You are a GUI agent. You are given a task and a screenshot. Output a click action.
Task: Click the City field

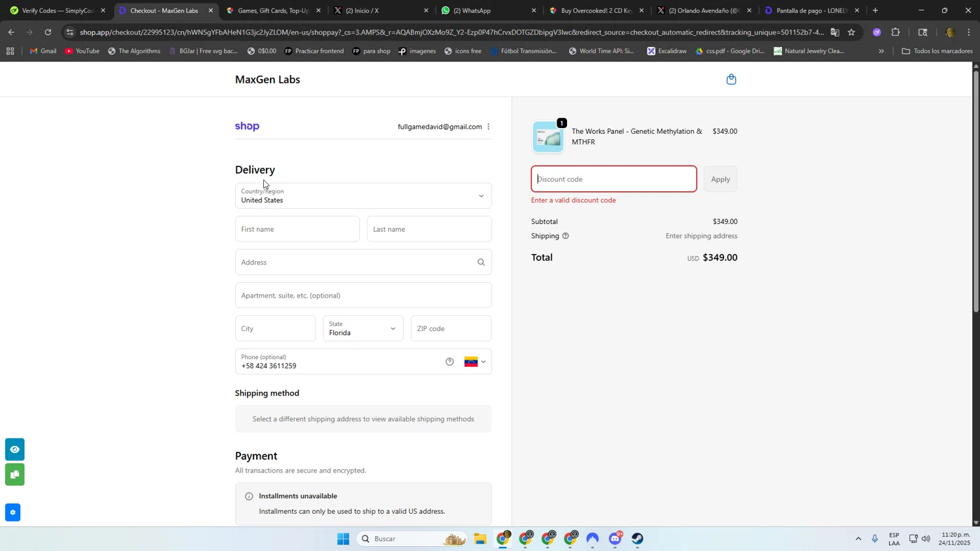click(x=276, y=328)
